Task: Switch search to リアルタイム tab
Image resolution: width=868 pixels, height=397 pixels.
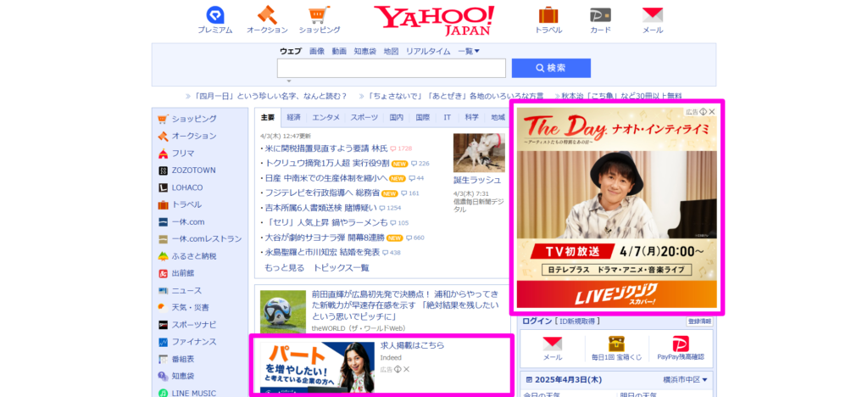Action: pyautogui.click(x=428, y=51)
